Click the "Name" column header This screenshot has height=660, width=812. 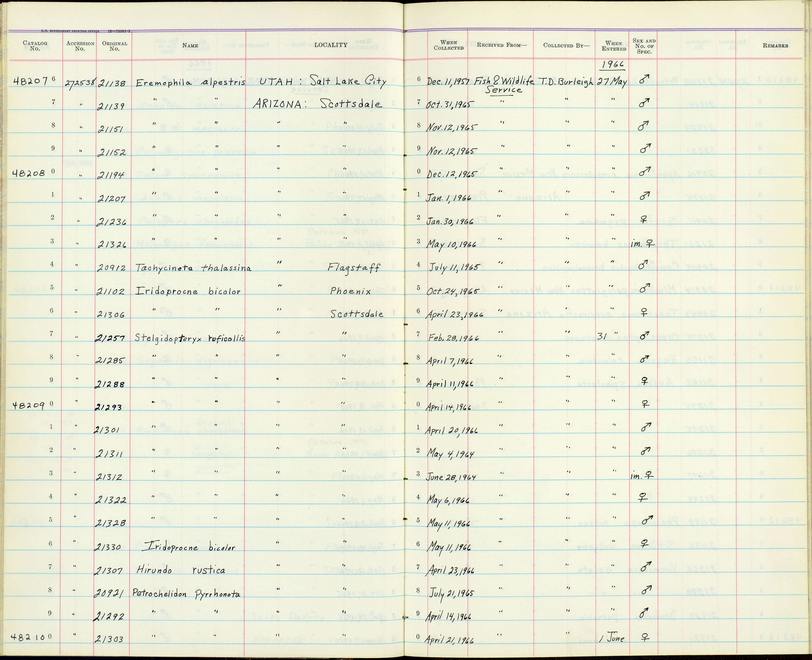pos(190,45)
